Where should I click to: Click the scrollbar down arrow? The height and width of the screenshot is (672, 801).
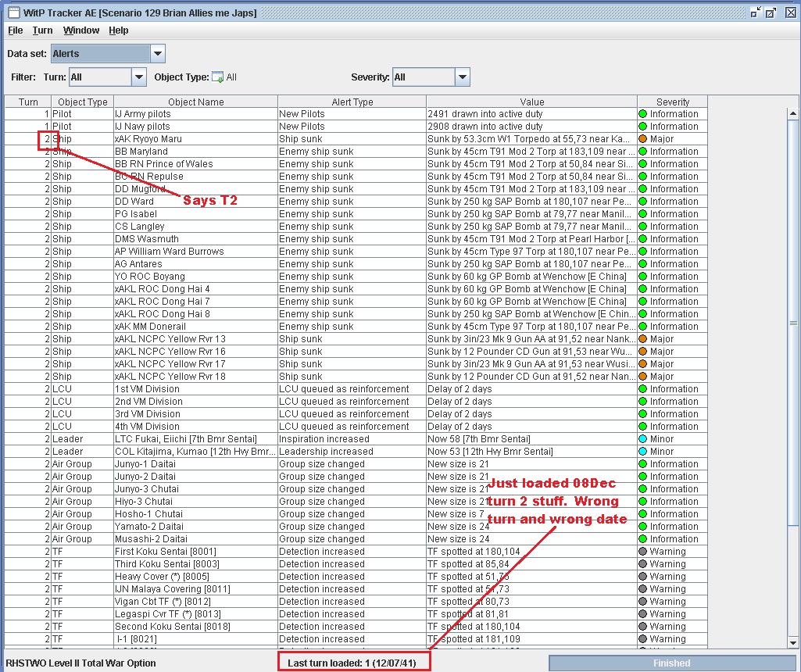coord(793,643)
